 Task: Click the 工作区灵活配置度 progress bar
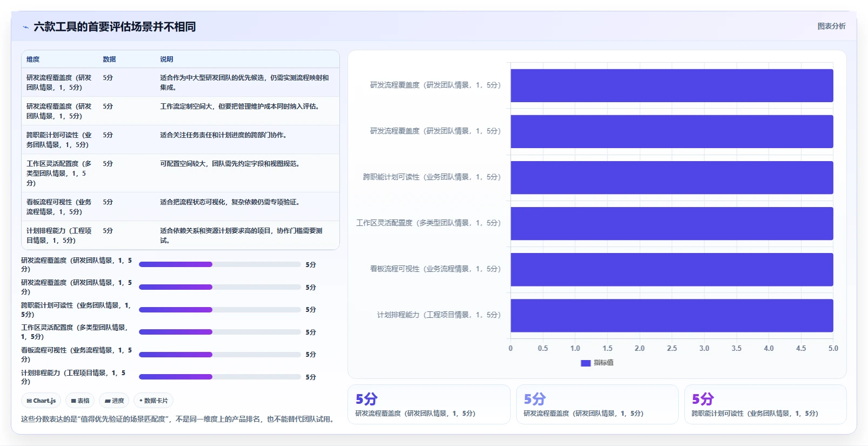220,332
